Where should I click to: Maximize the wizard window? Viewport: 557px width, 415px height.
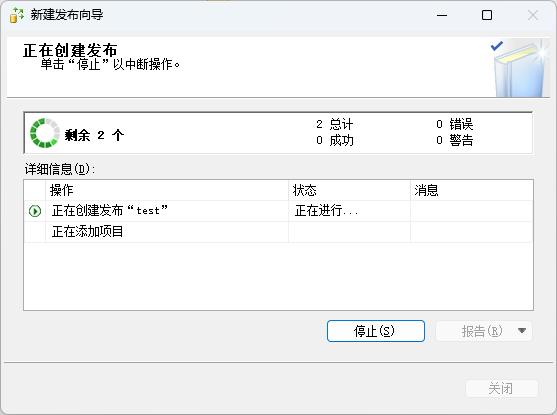pos(487,15)
